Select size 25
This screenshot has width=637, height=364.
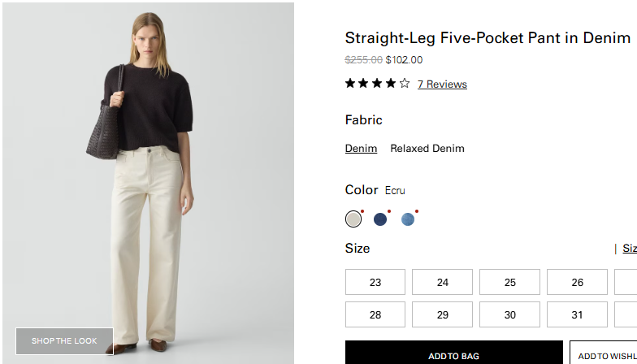(509, 283)
